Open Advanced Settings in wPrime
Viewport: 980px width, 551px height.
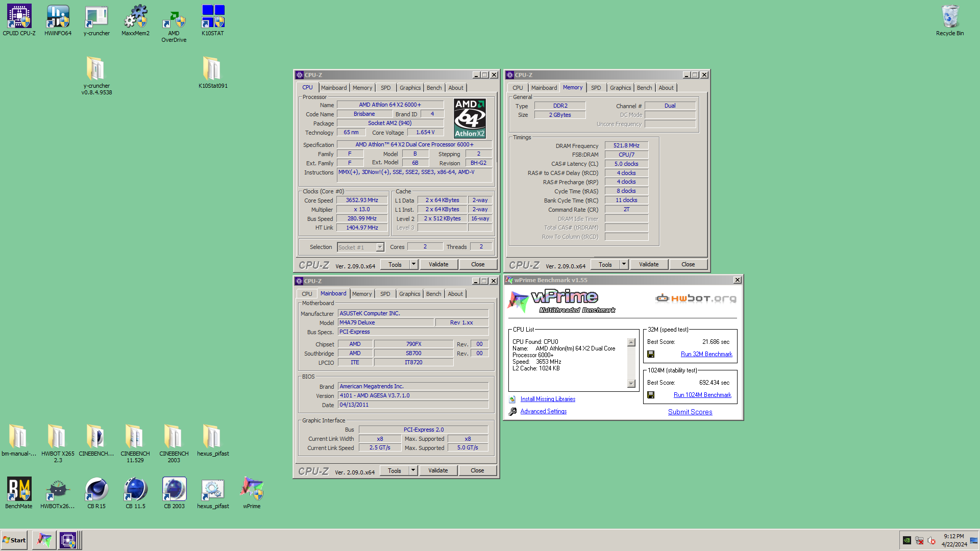click(x=544, y=411)
